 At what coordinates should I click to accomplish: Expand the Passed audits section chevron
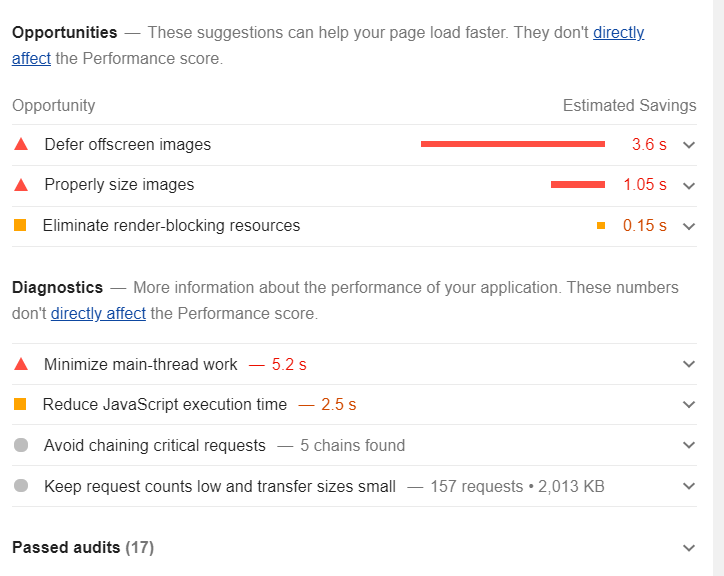point(689,548)
